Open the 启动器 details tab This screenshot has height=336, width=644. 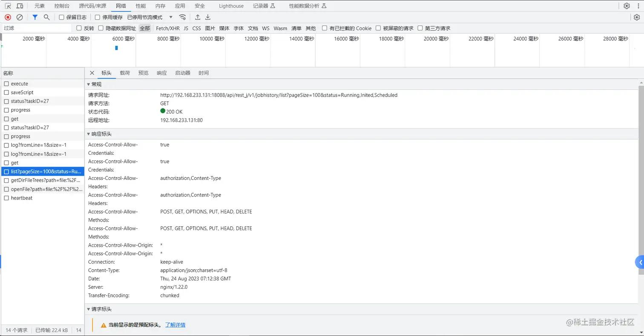(183, 73)
